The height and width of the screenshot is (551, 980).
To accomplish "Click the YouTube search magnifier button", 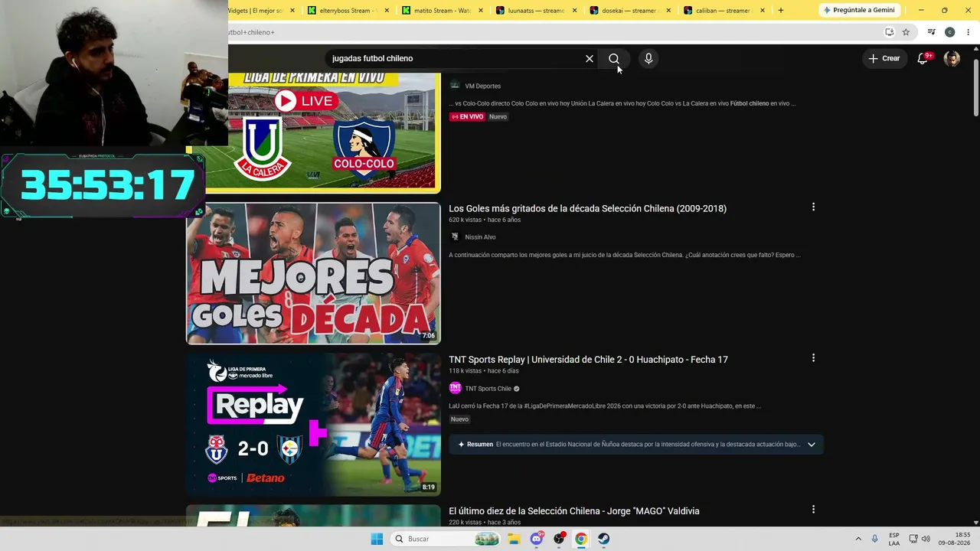I will click(614, 59).
